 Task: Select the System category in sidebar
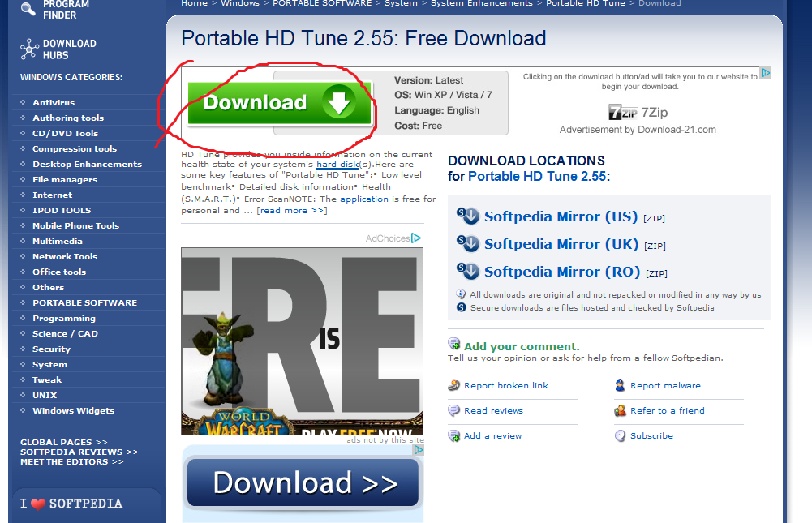pyautogui.click(x=49, y=365)
